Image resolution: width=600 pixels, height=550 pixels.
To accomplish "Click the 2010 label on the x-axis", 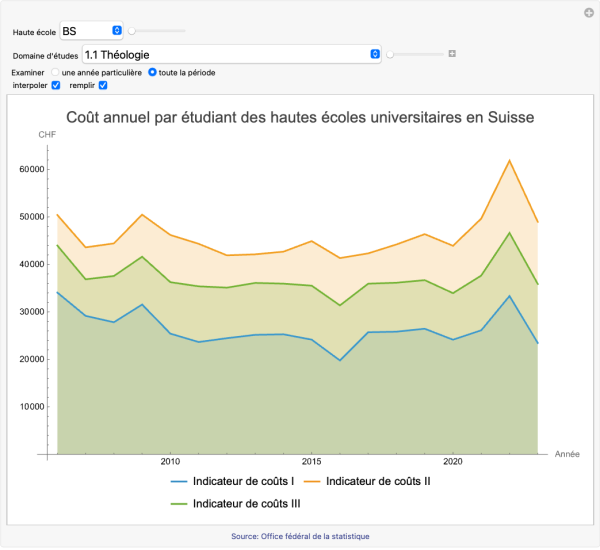I will 170,462.
